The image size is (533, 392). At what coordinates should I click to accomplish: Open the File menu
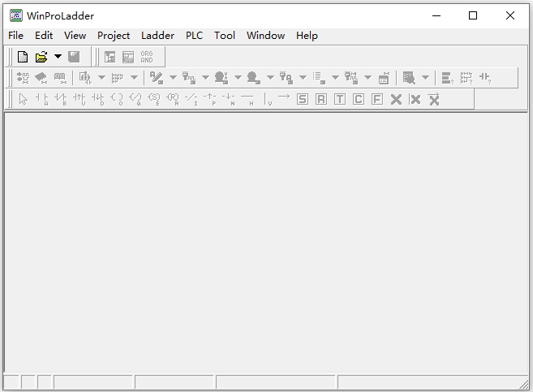[15, 36]
